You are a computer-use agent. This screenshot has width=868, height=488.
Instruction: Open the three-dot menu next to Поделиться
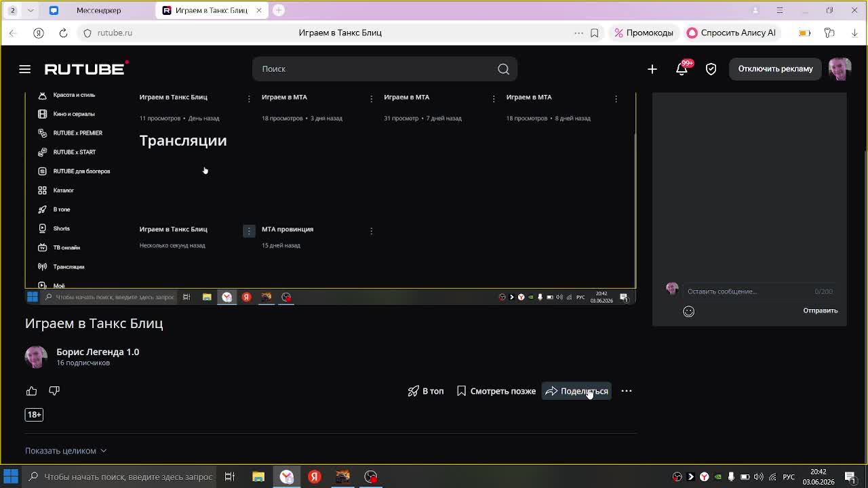tap(627, 391)
